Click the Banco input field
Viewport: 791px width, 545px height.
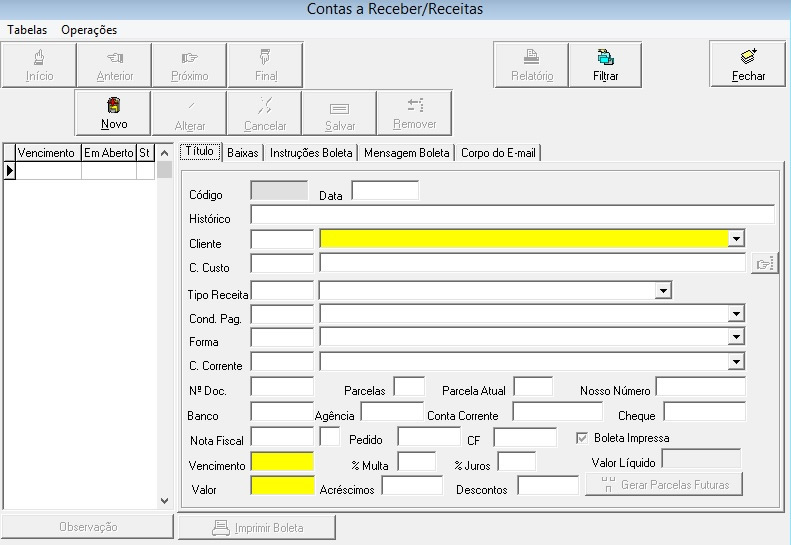(x=282, y=411)
